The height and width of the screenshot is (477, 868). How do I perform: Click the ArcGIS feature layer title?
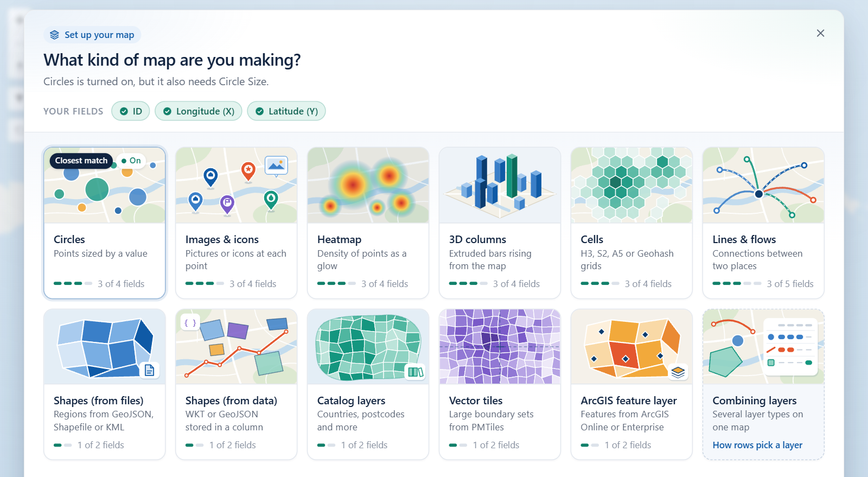click(629, 400)
